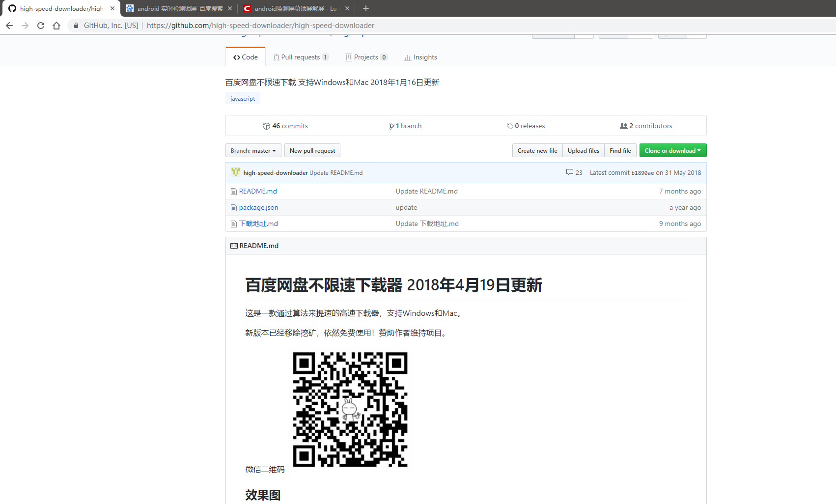This screenshot has height=504, width=836.
Task: Reload the page with refresh icon
Action: (x=41, y=26)
